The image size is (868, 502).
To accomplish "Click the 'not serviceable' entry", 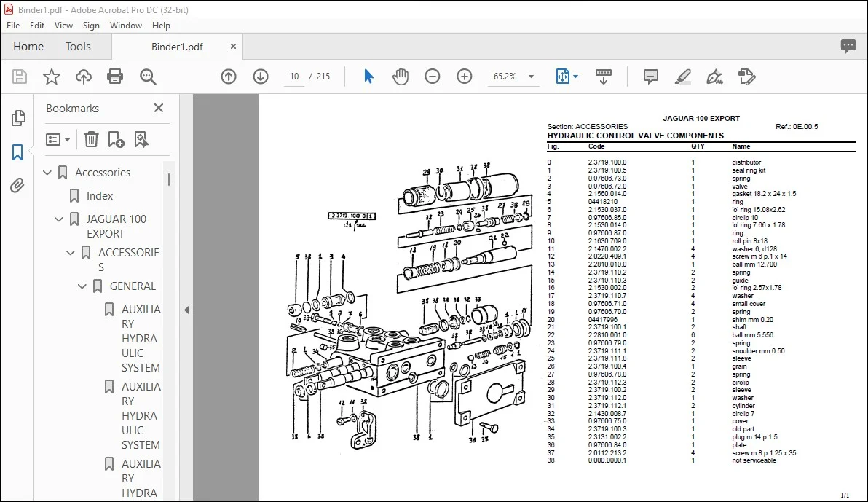I will click(x=754, y=460).
